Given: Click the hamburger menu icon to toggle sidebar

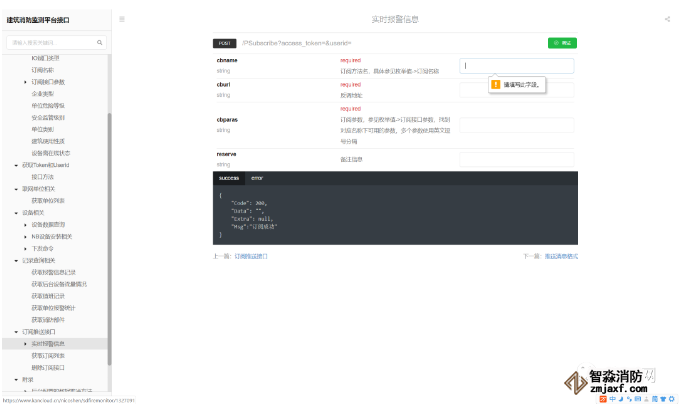Looking at the screenshot, I should click(122, 19).
